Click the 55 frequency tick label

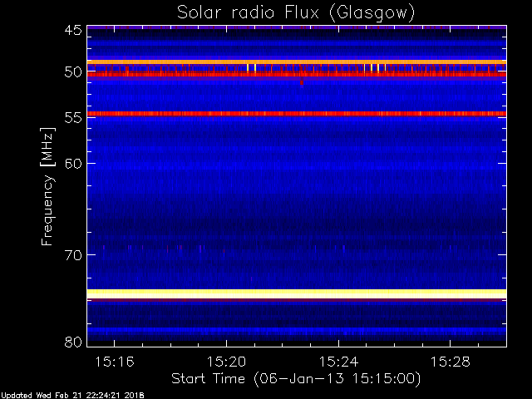point(73,118)
